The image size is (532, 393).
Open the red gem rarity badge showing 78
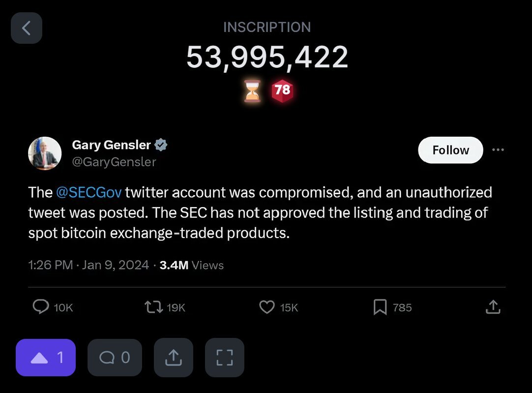[282, 91]
